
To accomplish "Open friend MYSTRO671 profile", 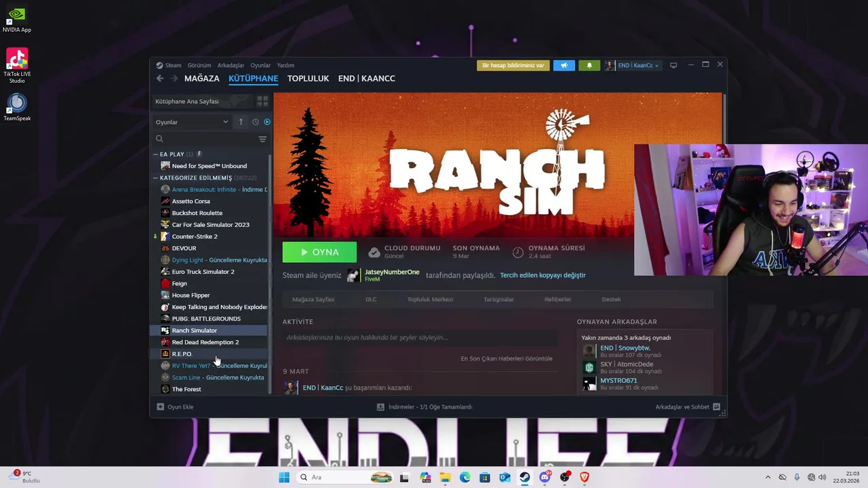I will point(618,380).
